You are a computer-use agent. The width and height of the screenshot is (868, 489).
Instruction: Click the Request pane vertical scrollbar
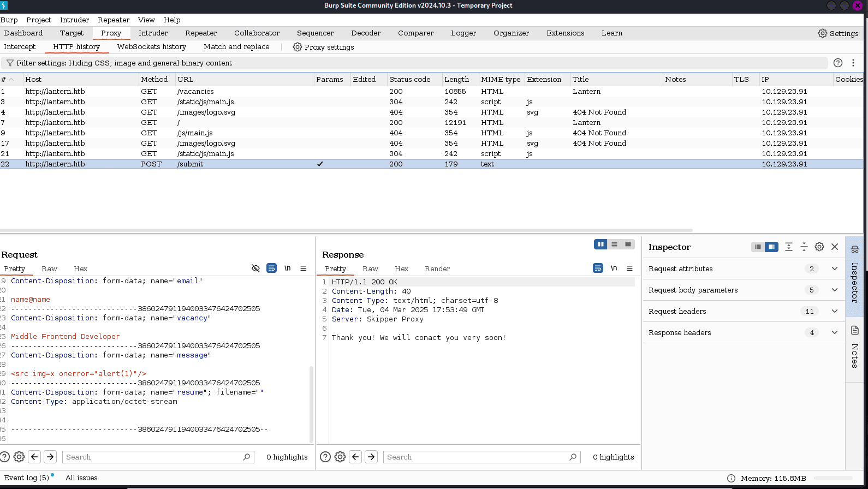pyautogui.click(x=311, y=404)
